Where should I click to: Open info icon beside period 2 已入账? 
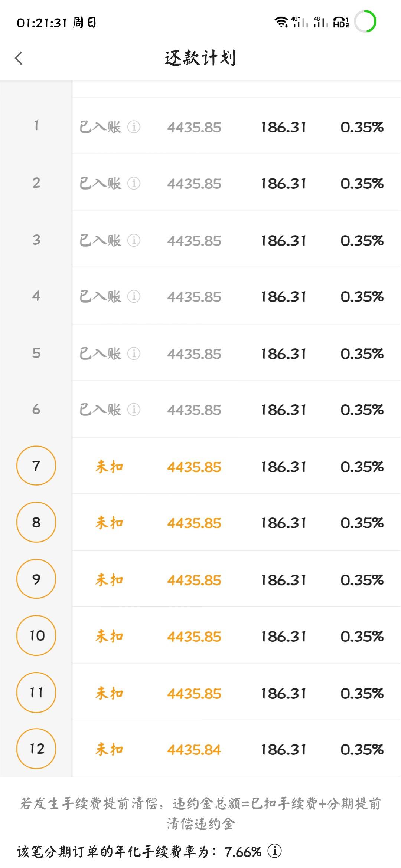[x=134, y=183]
